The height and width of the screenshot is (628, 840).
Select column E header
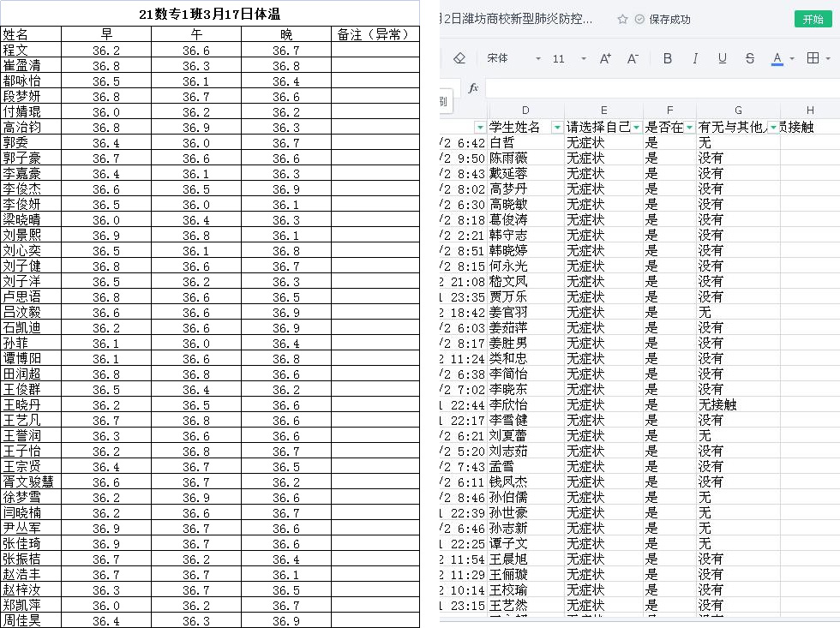(603, 111)
